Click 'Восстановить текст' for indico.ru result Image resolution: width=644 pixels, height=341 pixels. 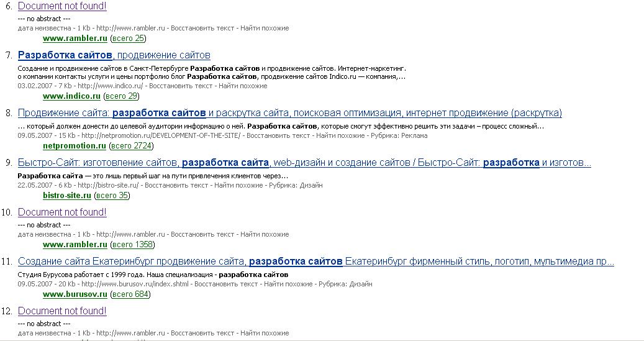pos(181,86)
